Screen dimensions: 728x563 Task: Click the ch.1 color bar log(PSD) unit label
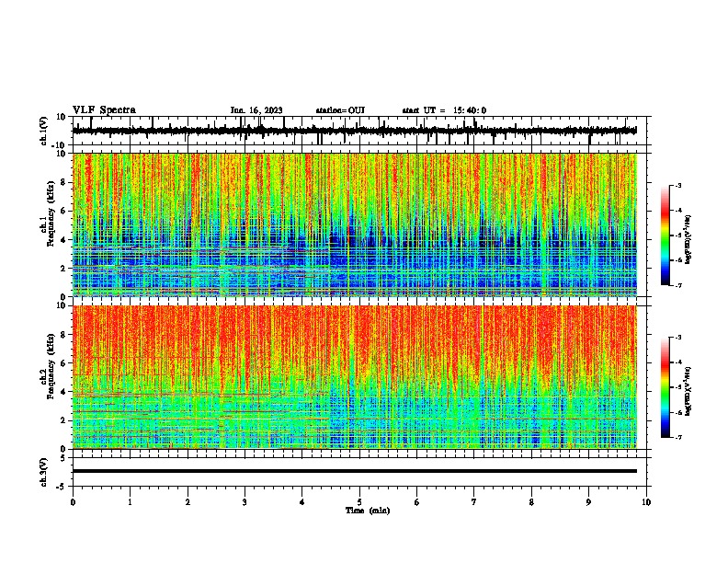click(688, 239)
